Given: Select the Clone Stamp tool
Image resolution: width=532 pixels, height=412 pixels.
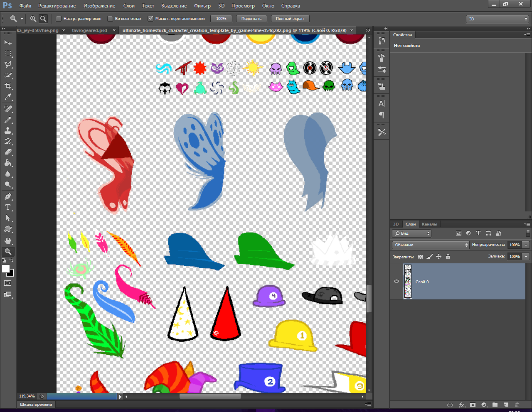Looking at the screenshot, I should pyautogui.click(x=8, y=130).
